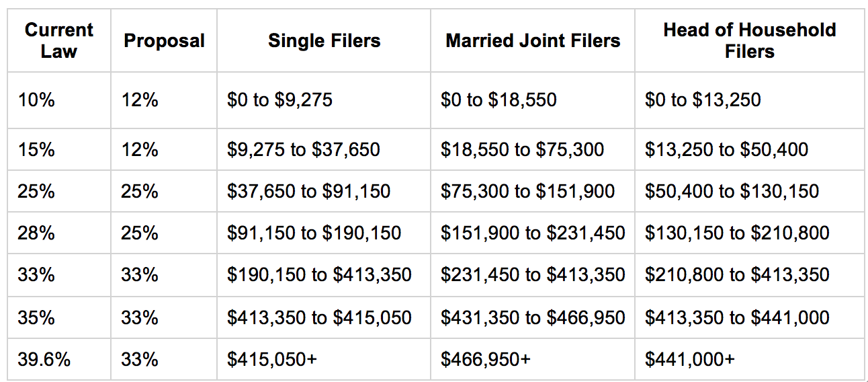Click the Current Law column header

[x=59, y=40]
